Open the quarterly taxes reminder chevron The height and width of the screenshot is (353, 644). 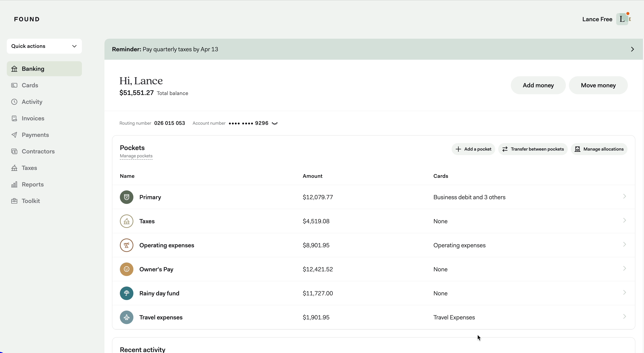632,49
